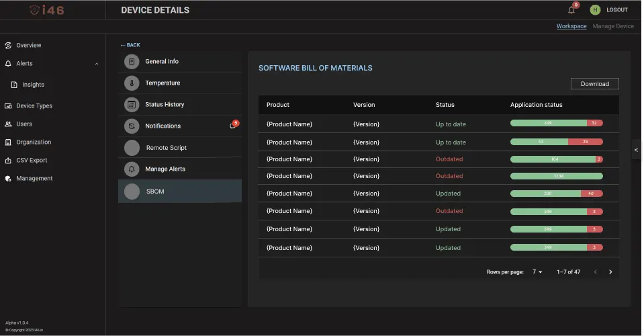
Task: Go back using the BACK link
Action: click(x=130, y=45)
